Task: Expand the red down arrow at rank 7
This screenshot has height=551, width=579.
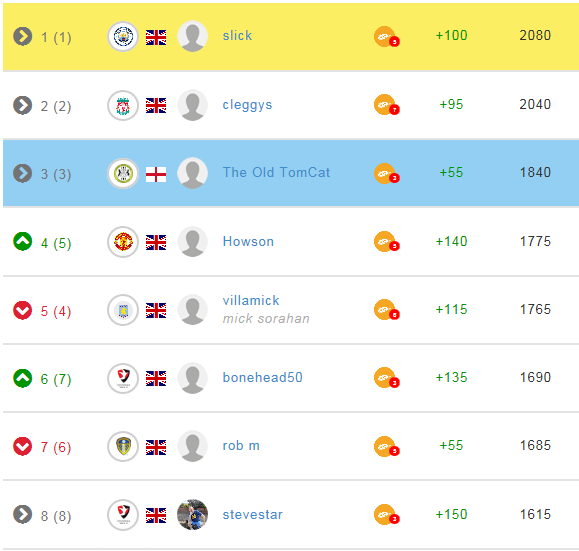Action: point(23,446)
